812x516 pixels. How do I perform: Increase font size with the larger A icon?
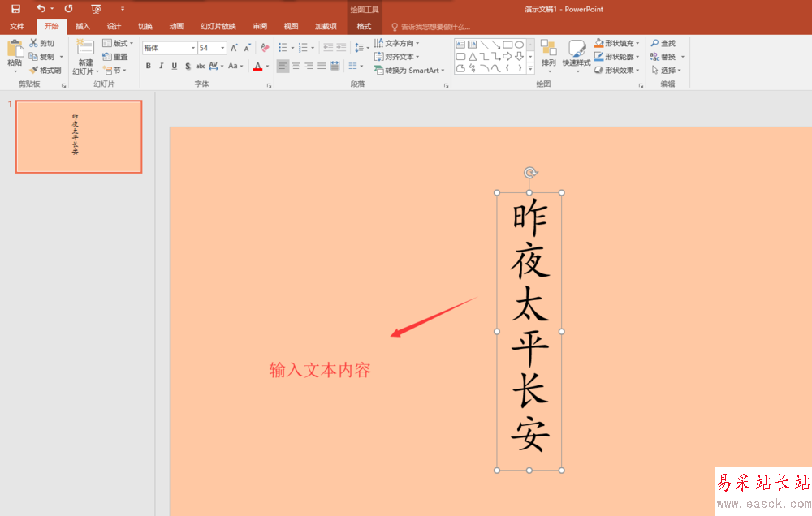[235, 48]
